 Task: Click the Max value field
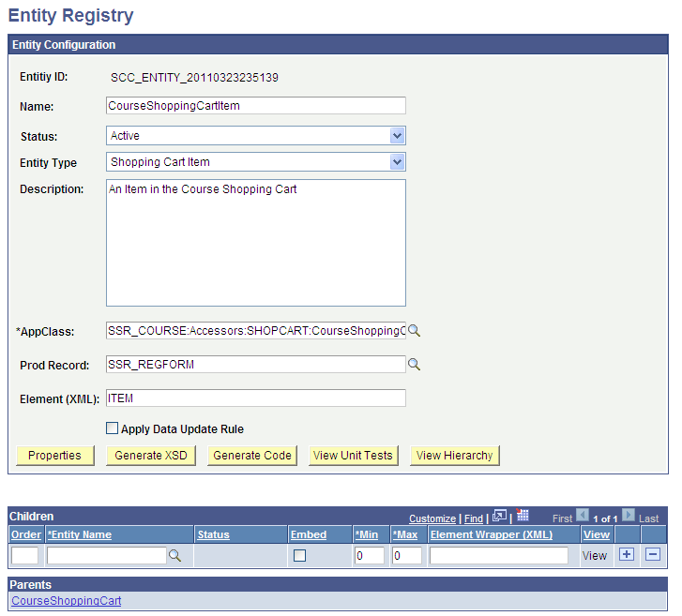click(x=407, y=555)
